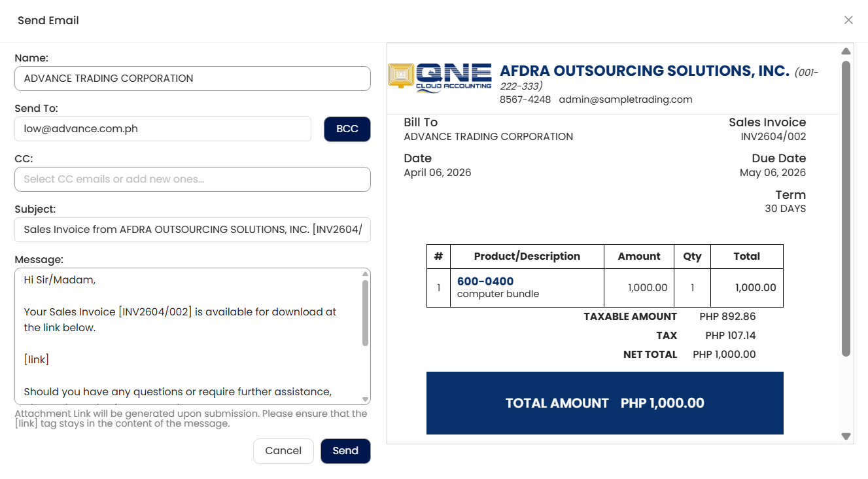The image size is (868, 479).
Task: Click the Sales Invoice heading in preview
Action: [x=767, y=122]
